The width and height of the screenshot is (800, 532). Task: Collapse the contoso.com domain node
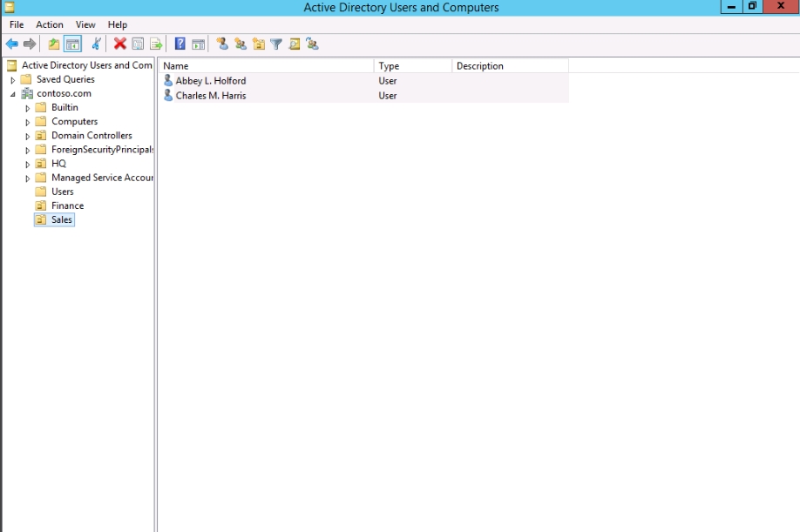pos(13,94)
